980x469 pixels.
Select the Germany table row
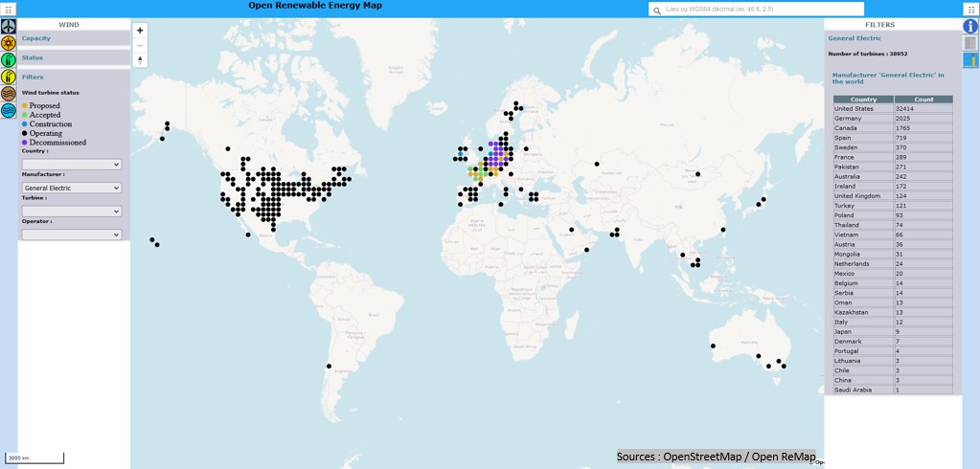(x=893, y=118)
